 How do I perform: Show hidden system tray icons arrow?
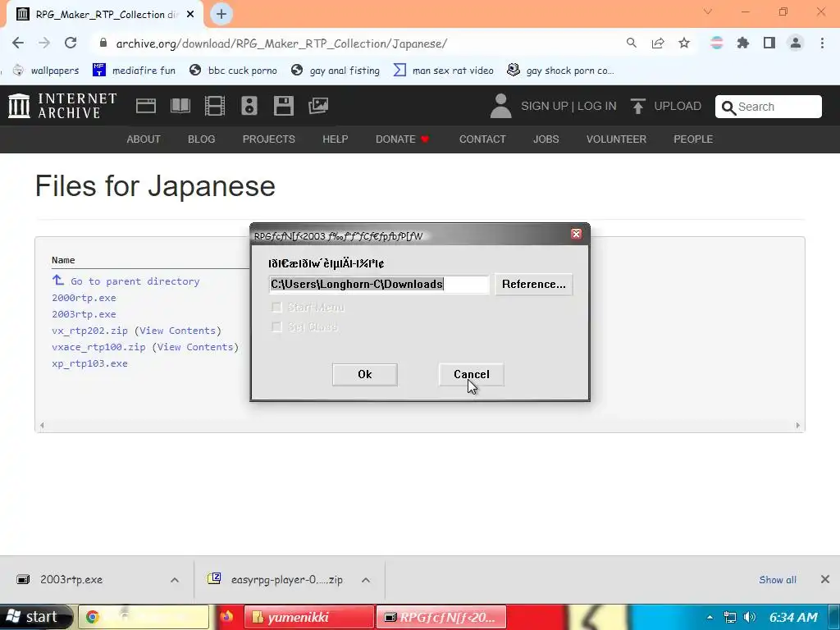(x=710, y=617)
